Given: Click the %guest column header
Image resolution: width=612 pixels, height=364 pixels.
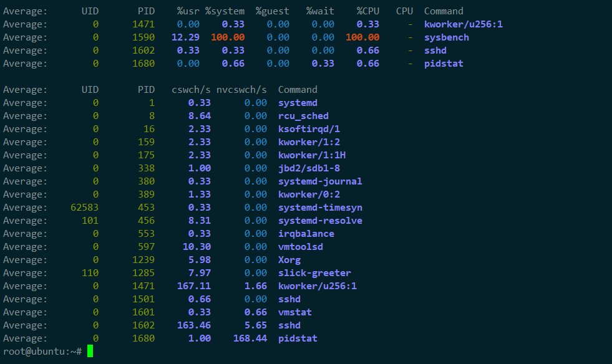Looking at the screenshot, I should pos(272,11).
